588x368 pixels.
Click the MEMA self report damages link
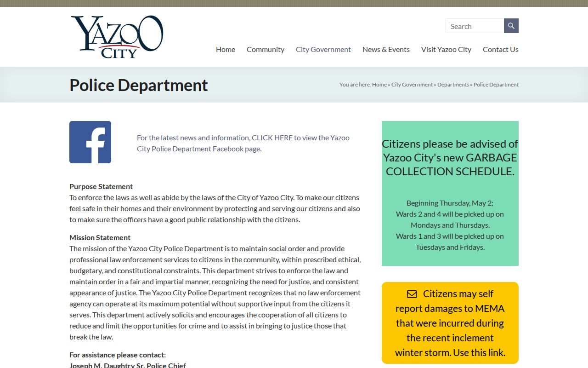(x=450, y=323)
